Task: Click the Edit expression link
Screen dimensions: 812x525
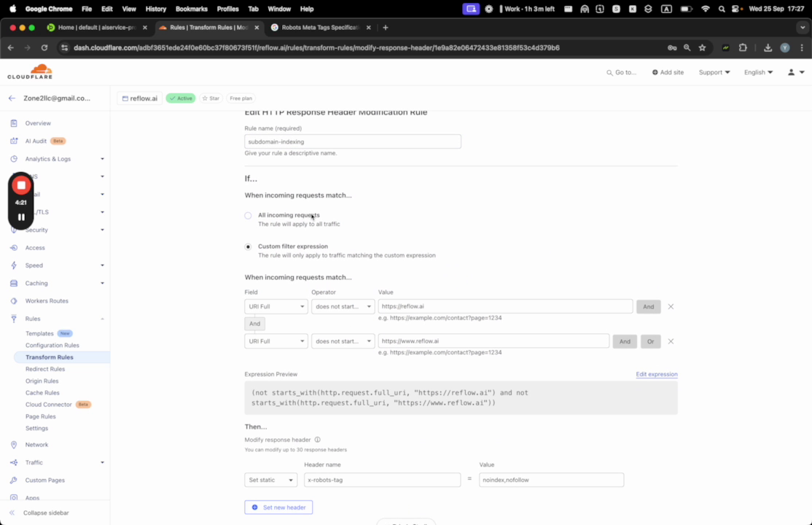Action: coord(656,374)
